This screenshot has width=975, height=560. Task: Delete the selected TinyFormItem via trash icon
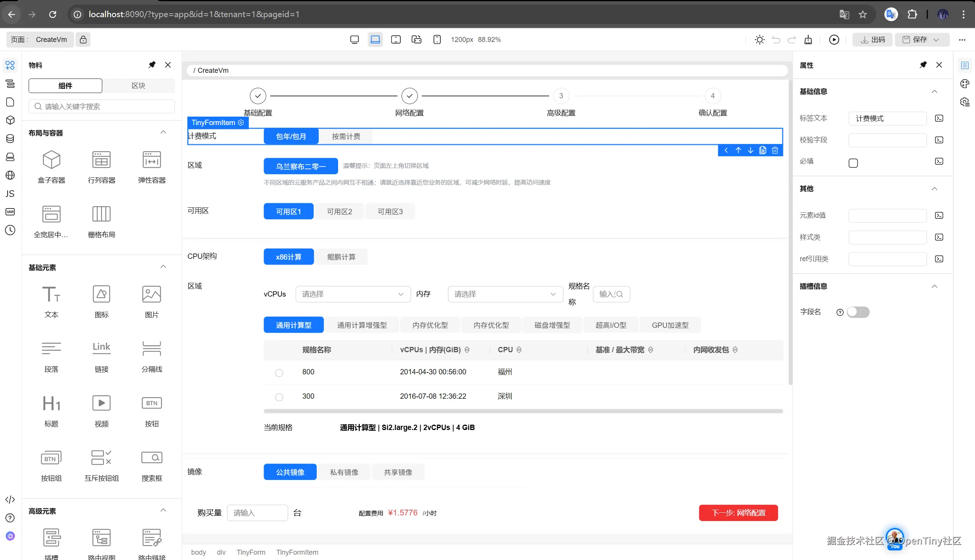coord(775,150)
